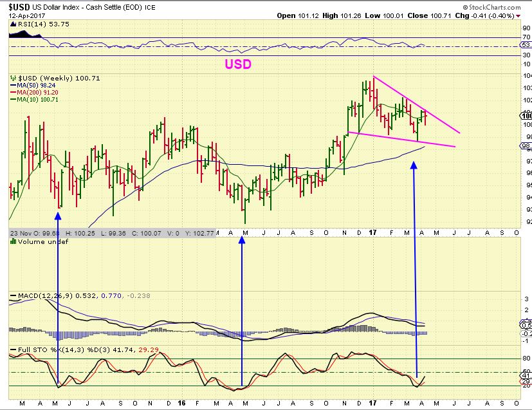Click the candlestick icon before $USD (Weekly)
Viewport: 532px width, 410px height.
point(14,78)
